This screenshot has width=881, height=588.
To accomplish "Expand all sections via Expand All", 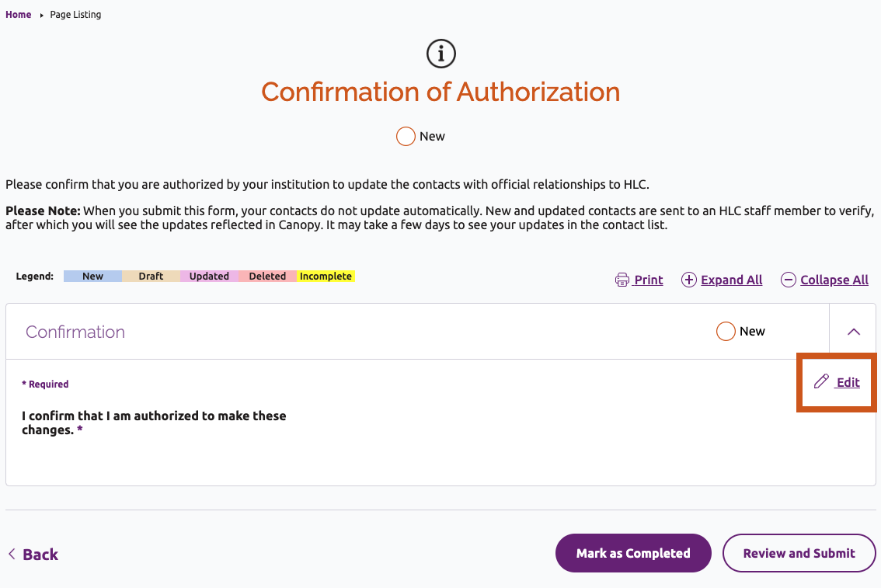I will 731,280.
